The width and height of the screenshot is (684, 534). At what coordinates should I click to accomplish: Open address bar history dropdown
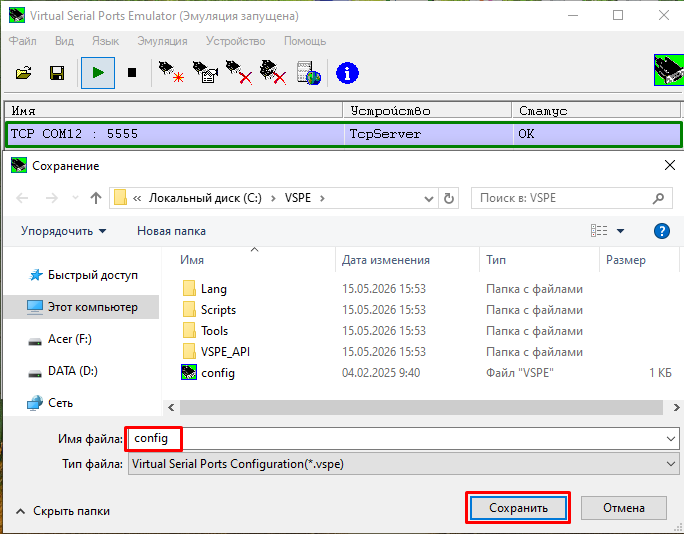pyautogui.click(x=429, y=199)
